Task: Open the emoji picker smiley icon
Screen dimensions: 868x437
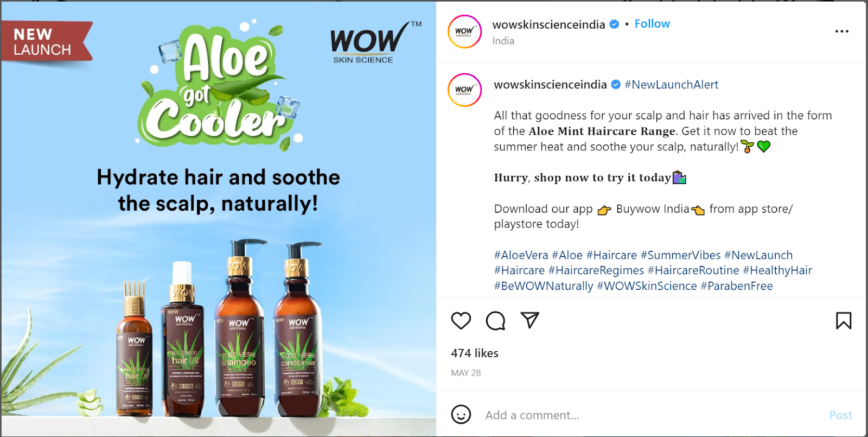Action: (461, 415)
